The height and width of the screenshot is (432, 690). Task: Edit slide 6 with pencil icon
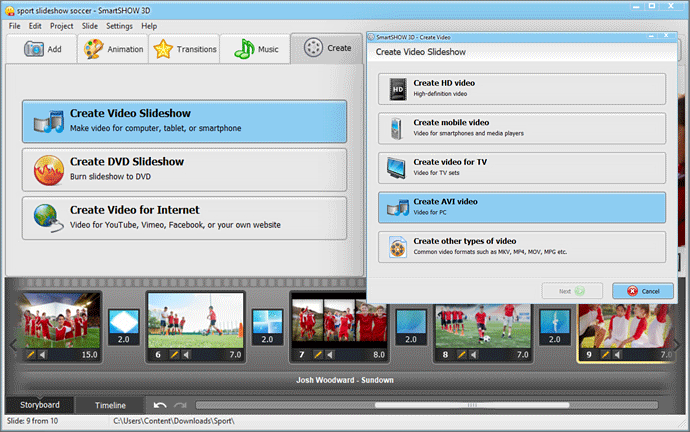click(x=174, y=355)
